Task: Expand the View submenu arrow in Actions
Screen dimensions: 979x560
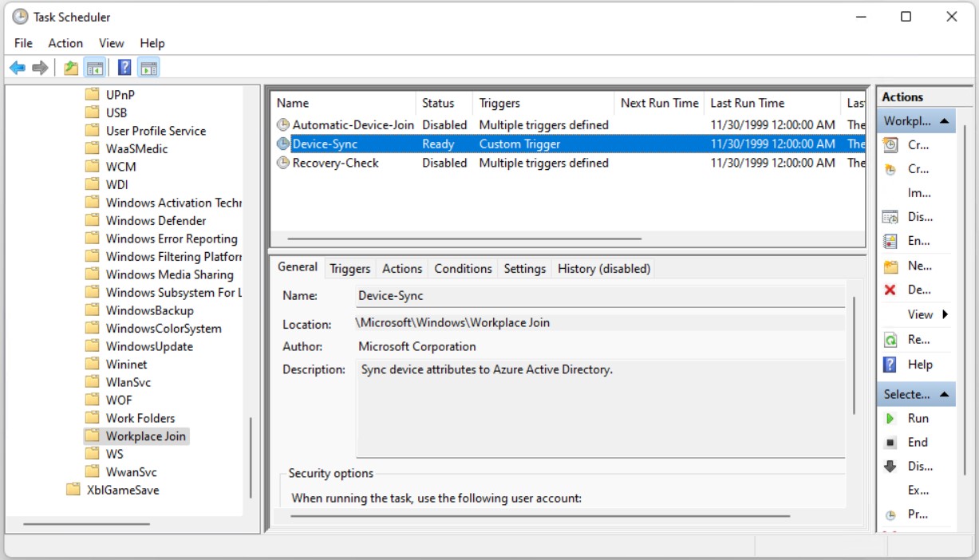Action: point(945,314)
